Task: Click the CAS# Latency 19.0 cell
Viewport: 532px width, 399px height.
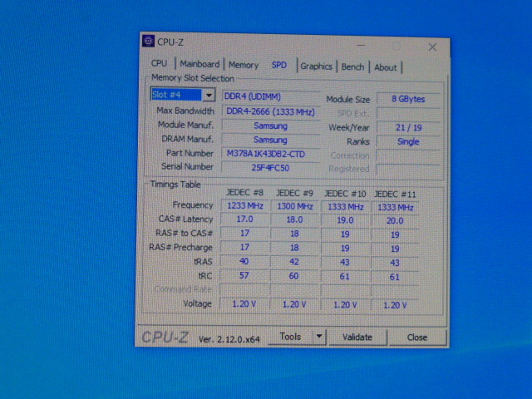Action: [345, 220]
